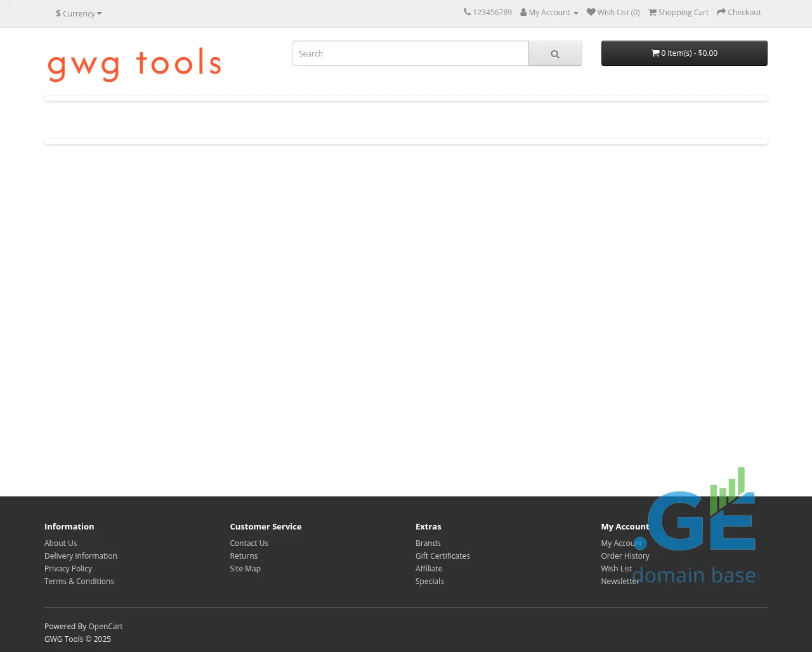Viewport: 812px width, 652px height.
Task: Open the My Account dropdown menu
Action: click(x=549, y=13)
